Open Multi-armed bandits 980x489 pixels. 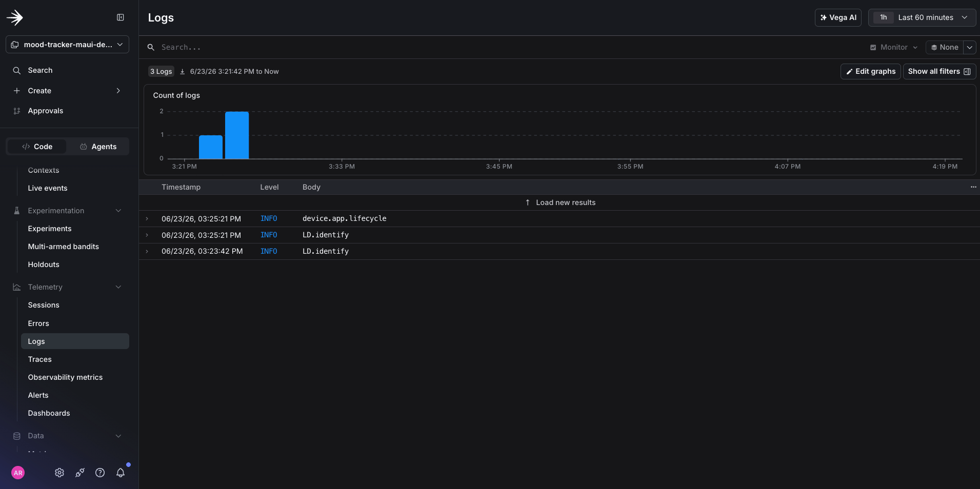coord(64,247)
